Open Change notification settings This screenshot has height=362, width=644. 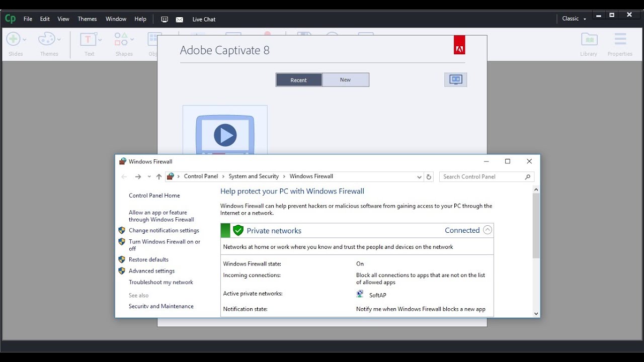point(164,230)
